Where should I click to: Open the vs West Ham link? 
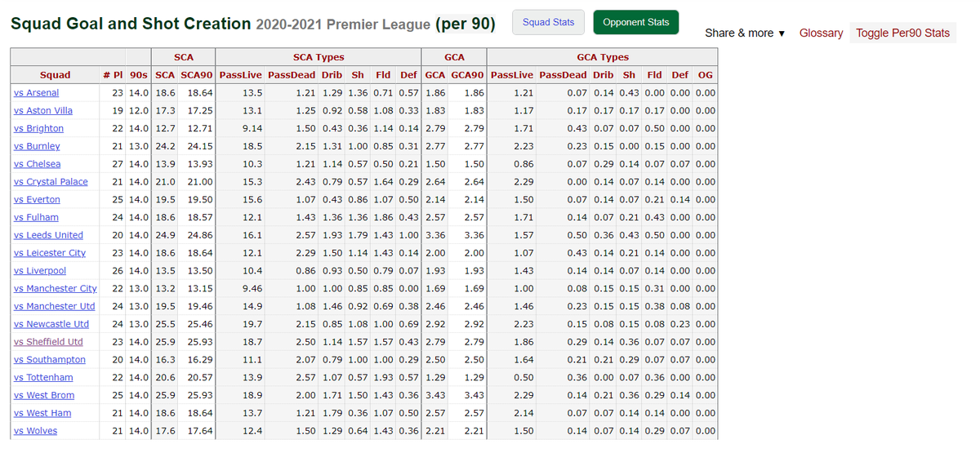pos(42,413)
